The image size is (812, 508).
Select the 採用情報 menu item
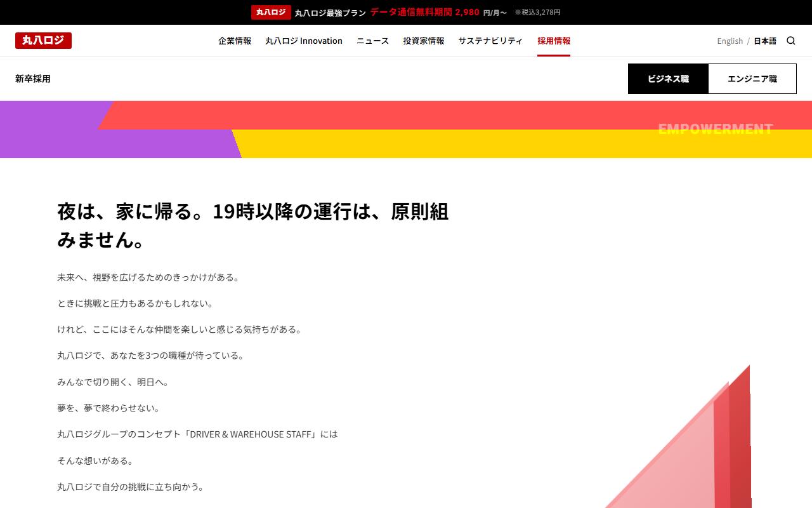[x=554, y=41]
